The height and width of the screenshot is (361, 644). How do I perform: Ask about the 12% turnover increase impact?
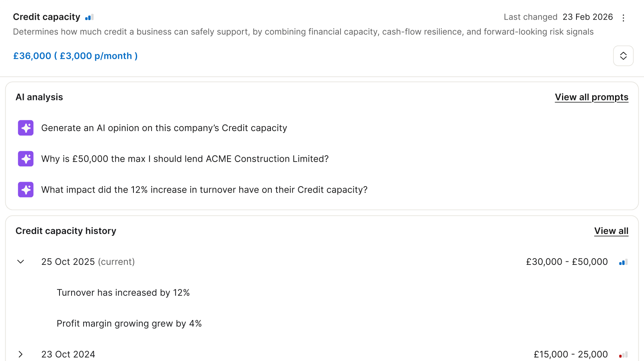[204, 190]
